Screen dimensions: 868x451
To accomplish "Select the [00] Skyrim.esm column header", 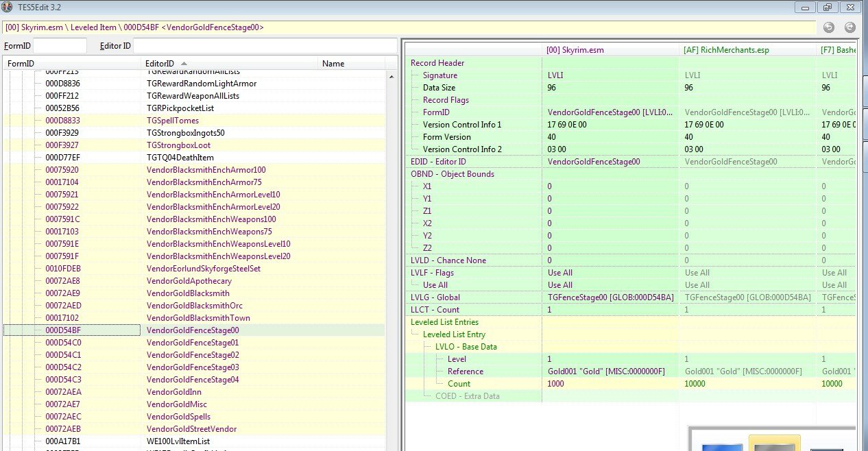I will click(610, 50).
